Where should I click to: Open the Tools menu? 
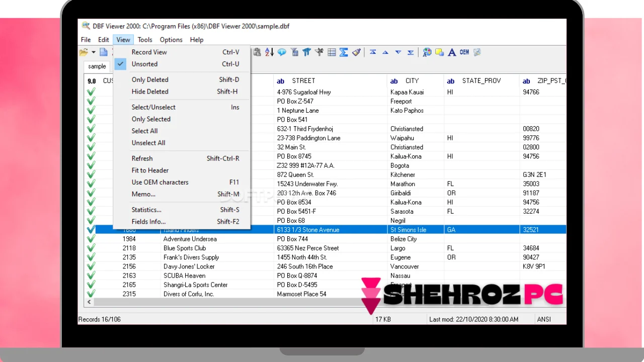coord(145,40)
